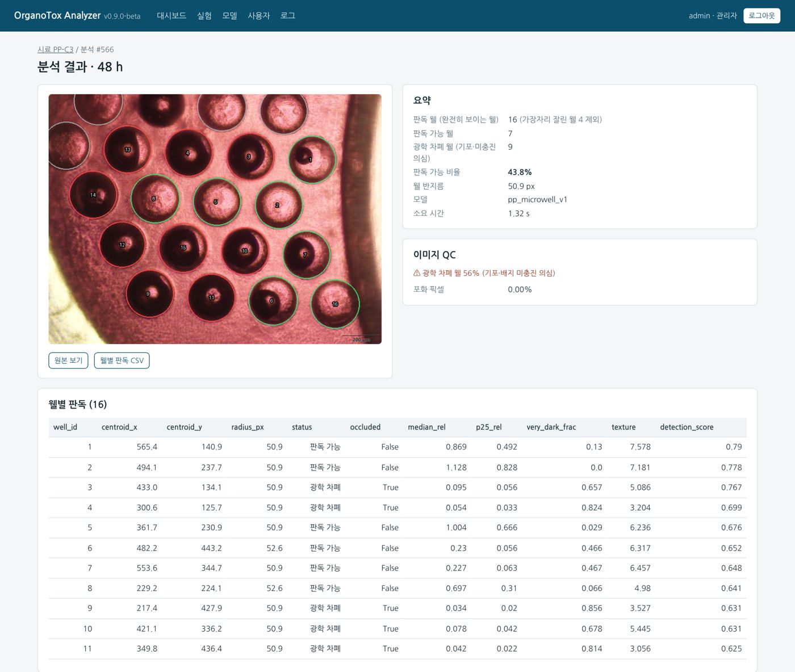Viewport: 795px width, 672px height.
Task: Click the very_dark_frac column header
Action: (x=551, y=427)
